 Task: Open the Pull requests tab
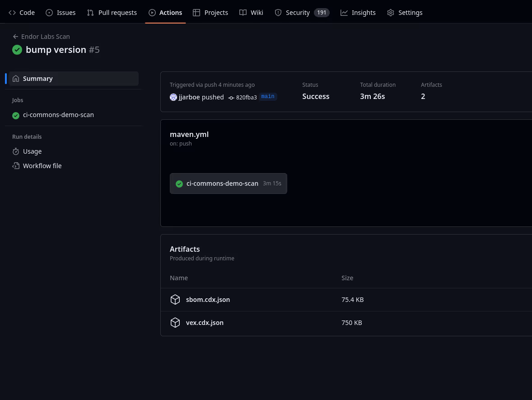112,13
